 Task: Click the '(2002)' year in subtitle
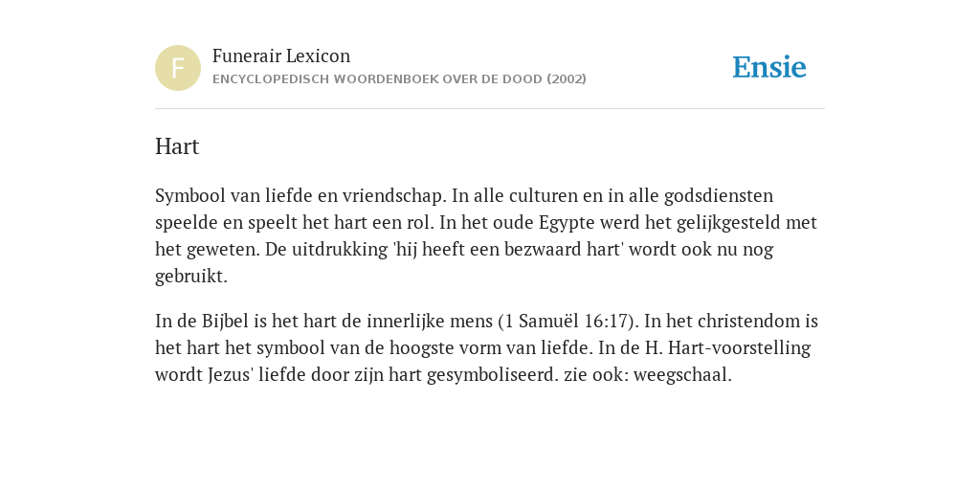(x=567, y=79)
